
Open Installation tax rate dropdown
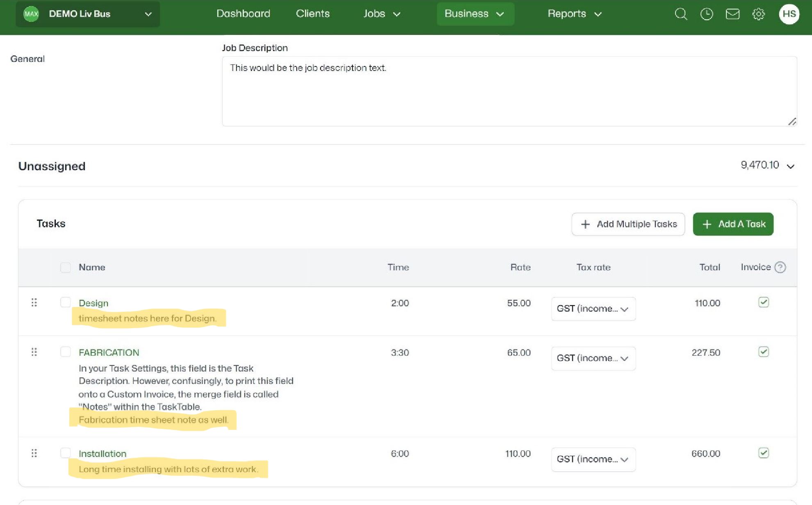(593, 459)
